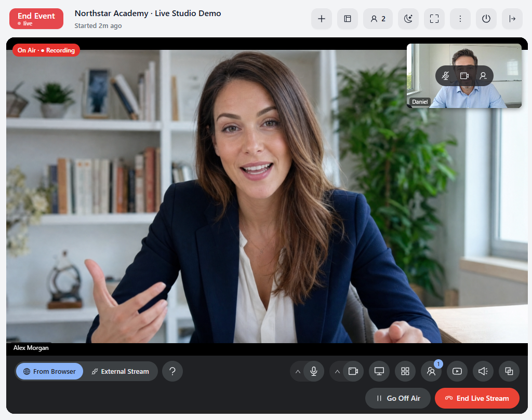Screen dimensions: 532x420
Task: Click the "Started 2m ago" text
Action: pos(98,26)
